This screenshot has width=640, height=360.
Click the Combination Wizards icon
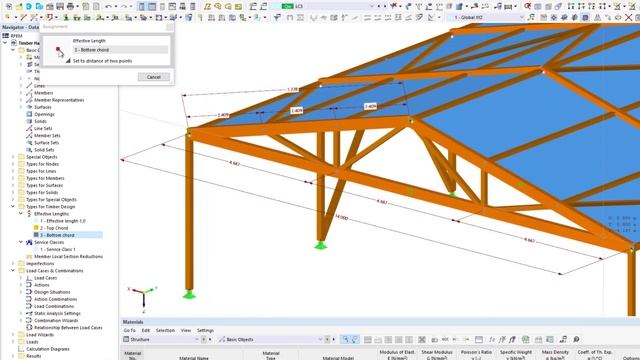(29, 320)
